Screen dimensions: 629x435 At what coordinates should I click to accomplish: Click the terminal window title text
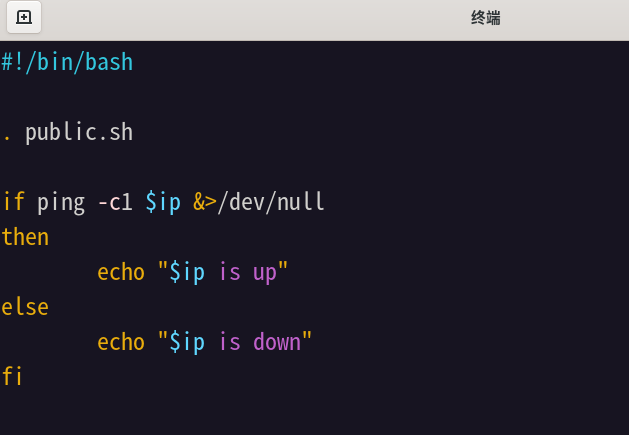click(x=485, y=18)
